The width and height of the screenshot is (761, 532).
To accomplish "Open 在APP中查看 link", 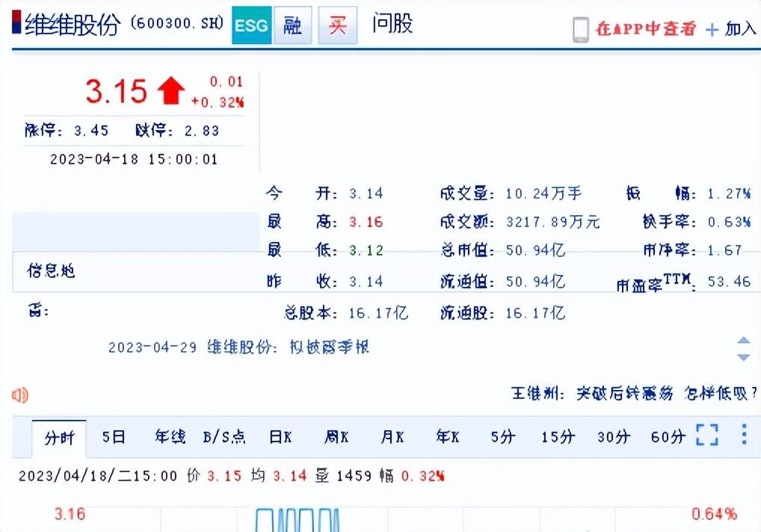I will (x=645, y=28).
